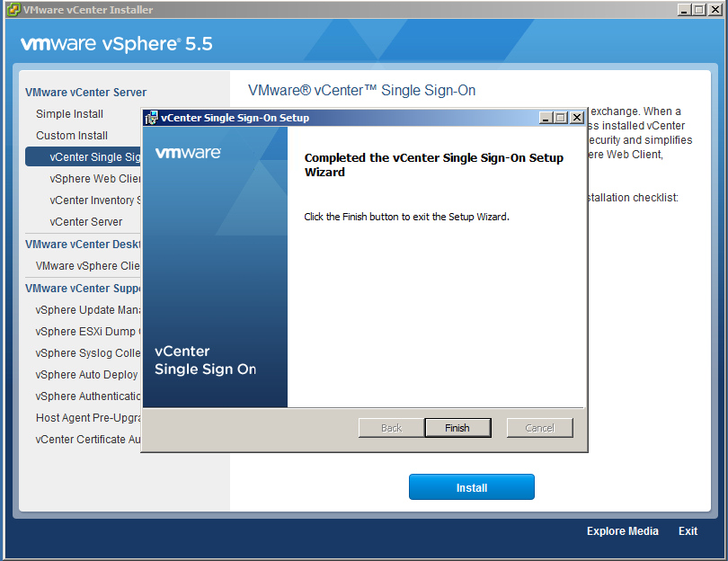Click the Exit link
The image size is (728, 561).
pyautogui.click(x=688, y=531)
